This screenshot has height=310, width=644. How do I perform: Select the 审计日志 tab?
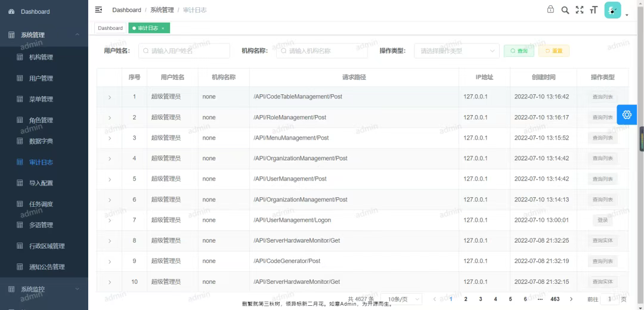pyautogui.click(x=148, y=28)
